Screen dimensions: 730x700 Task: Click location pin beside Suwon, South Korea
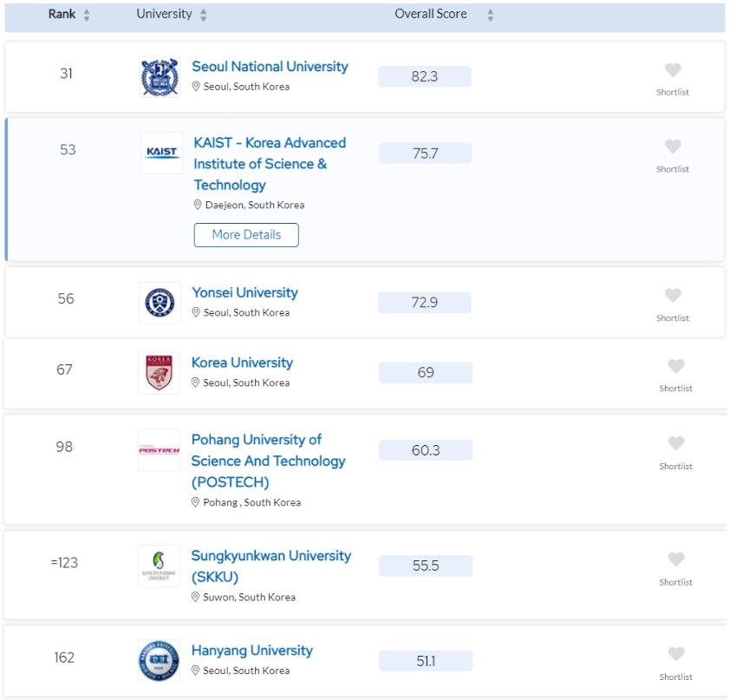tap(196, 597)
